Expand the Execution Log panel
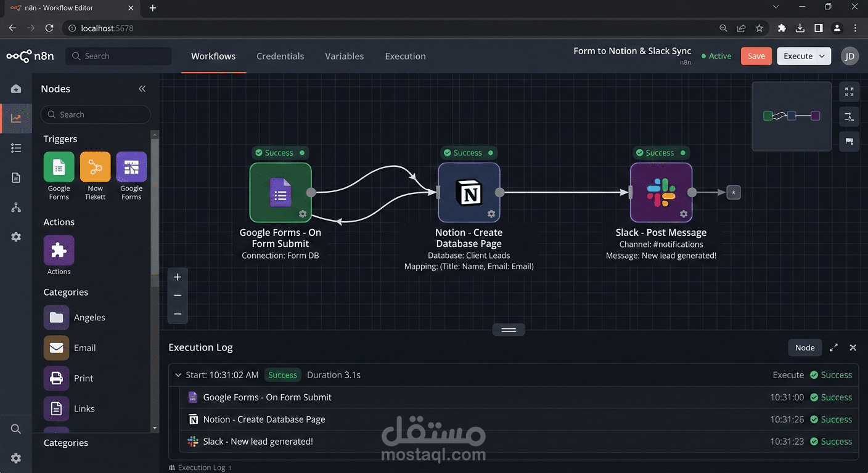The image size is (868, 473). pyautogui.click(x=833, y=347)
